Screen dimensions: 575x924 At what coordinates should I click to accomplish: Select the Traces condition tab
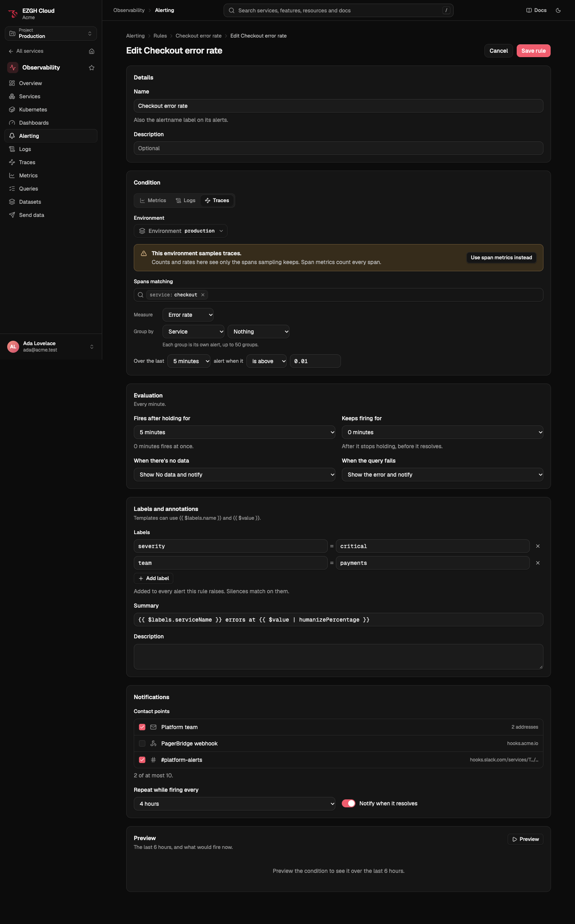pyautogui.click(x=217, y=201)
